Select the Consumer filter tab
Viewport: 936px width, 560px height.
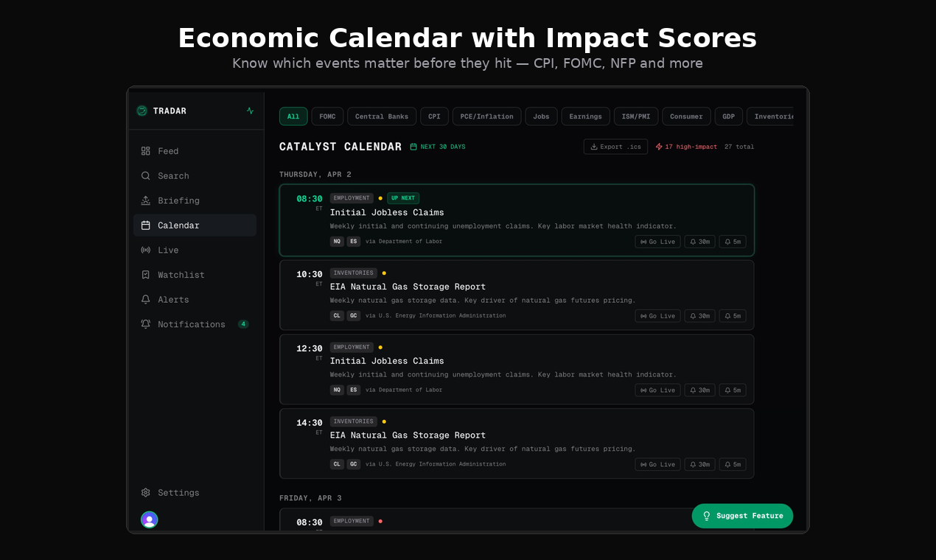pyautogui.click(x=686, y=116)
